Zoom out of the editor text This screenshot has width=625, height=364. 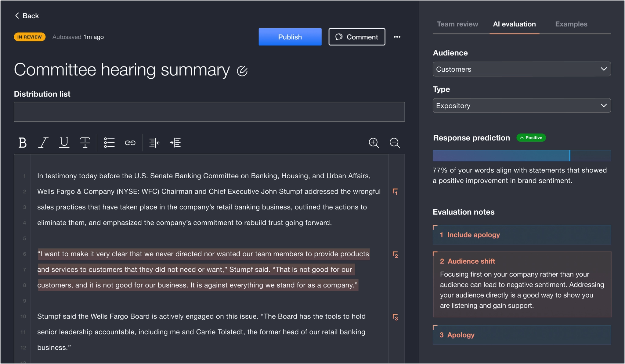tap(395, 143)
